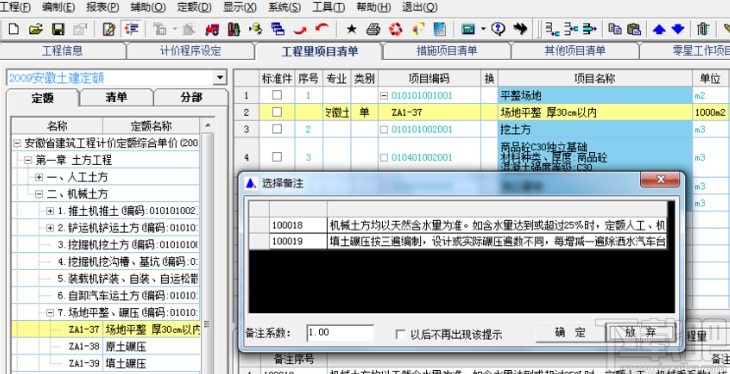
Task: Click the black double arrow icon
Action: [520, 29]
